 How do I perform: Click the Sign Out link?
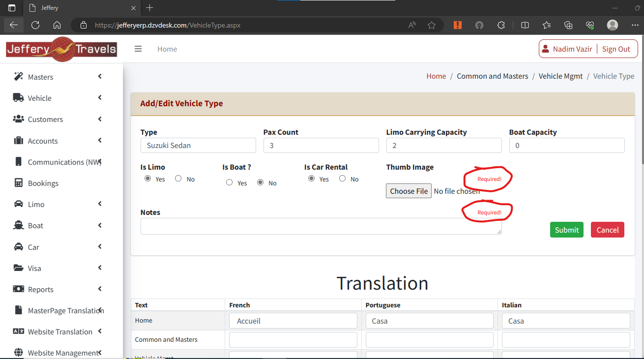pos(616,49)
